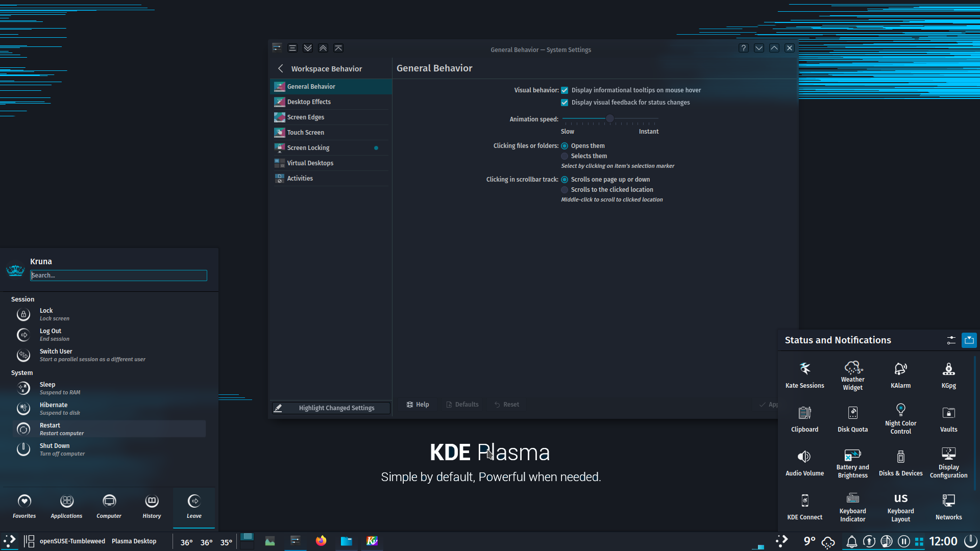This screenshot has width=980, height=551.
Task: Adjust the Animation speed slider handle
Action: (x=609, y=118)
